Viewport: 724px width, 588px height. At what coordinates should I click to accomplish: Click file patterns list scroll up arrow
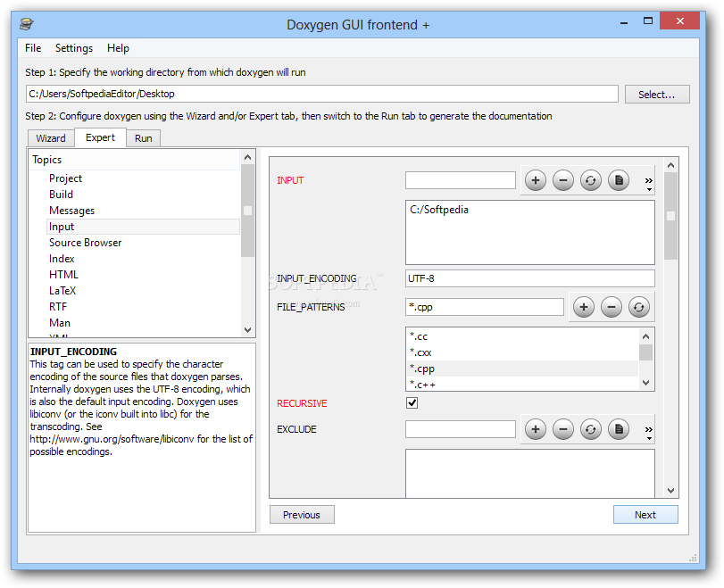[x=646, y=336]
